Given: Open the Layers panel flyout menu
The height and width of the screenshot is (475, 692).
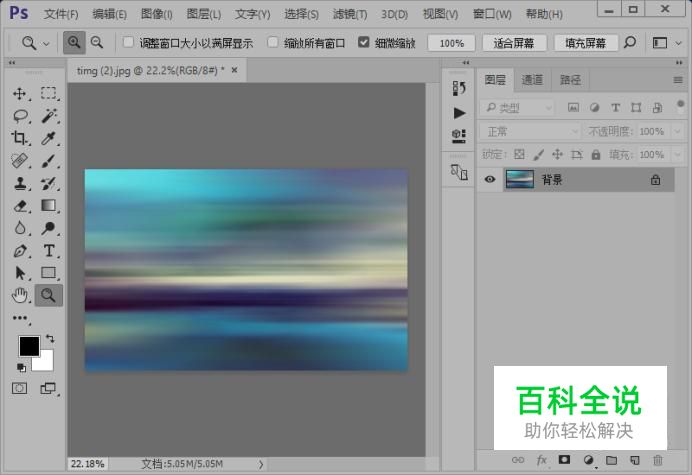Looking at the screenshot, I should click(x=678, y=80).
